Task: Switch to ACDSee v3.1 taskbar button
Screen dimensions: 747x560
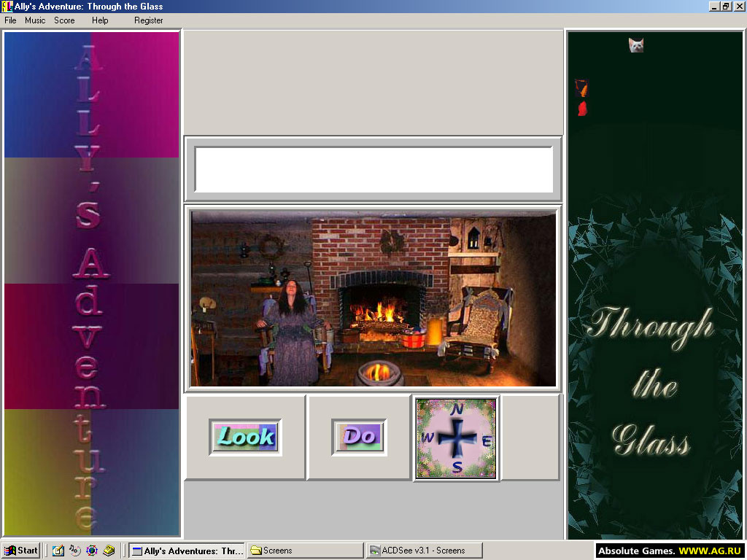Action: point(424,551)
